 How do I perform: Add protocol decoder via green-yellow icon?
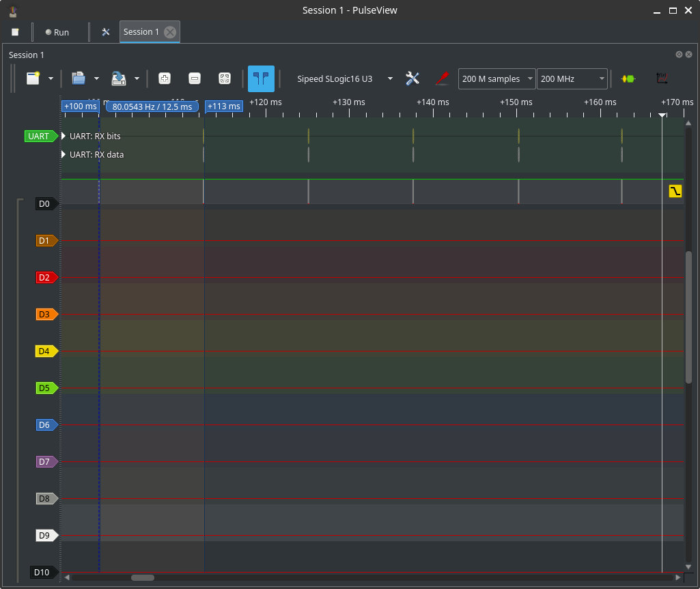(628, 78)
